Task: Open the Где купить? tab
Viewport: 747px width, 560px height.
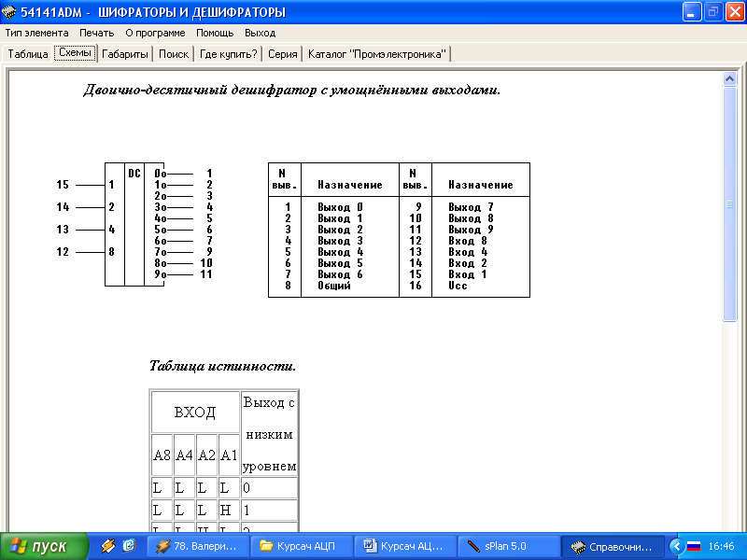Action: tap(228, 54)
